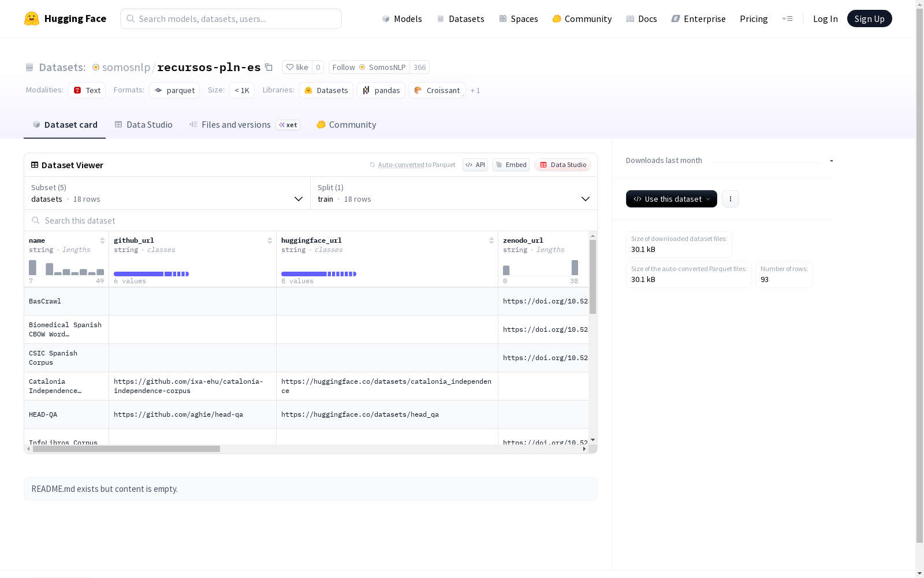Click the Dataset Viewer table icon
The image size is (924, 578).
click(35, 165)
